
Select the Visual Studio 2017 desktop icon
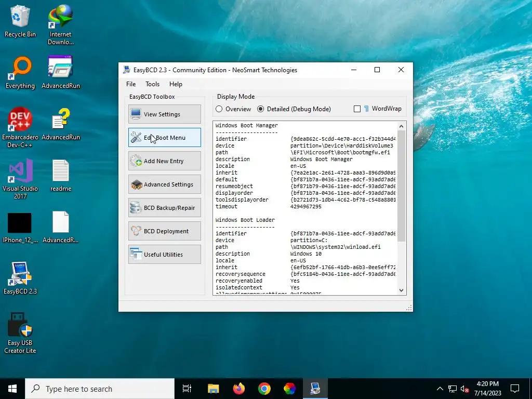(20, 179)
